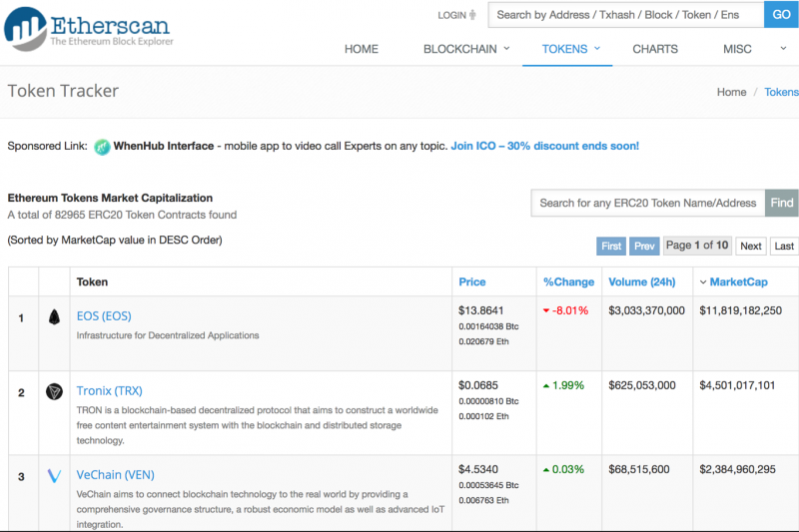
Task: Open the Home breadcrumb link
Action: click(x=731, y=92)
